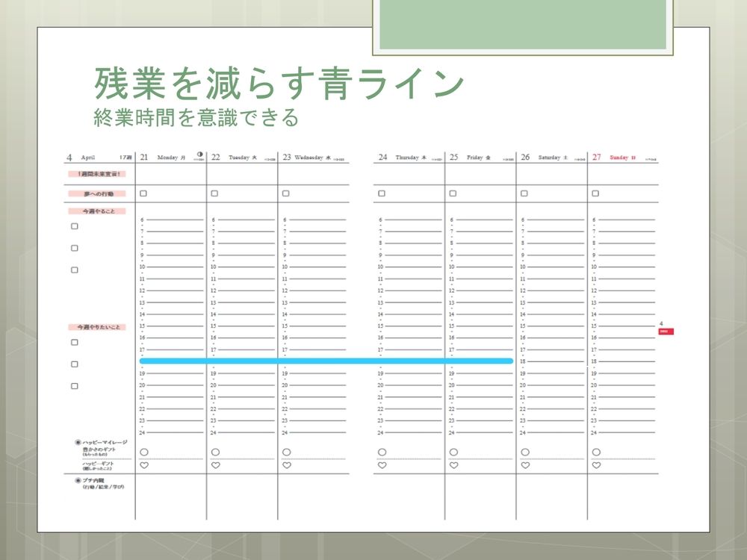Click the heart icon under Thursday
The image size is (747, 560).
tap(382, 465)
